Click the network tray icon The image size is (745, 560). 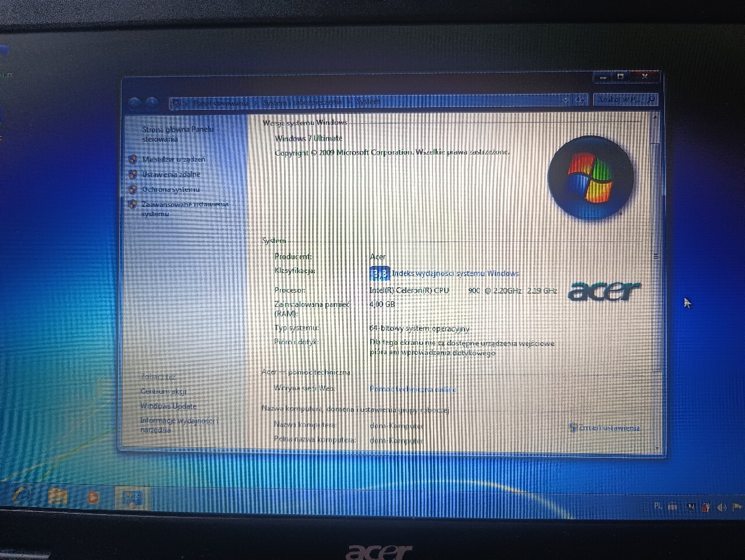[x=690, y=507]
